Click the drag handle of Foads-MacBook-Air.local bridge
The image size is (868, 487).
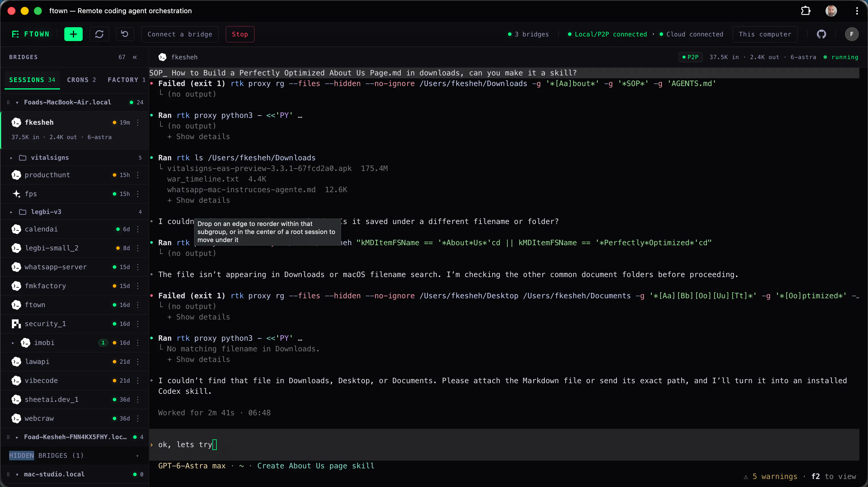[x=8, y=102]
